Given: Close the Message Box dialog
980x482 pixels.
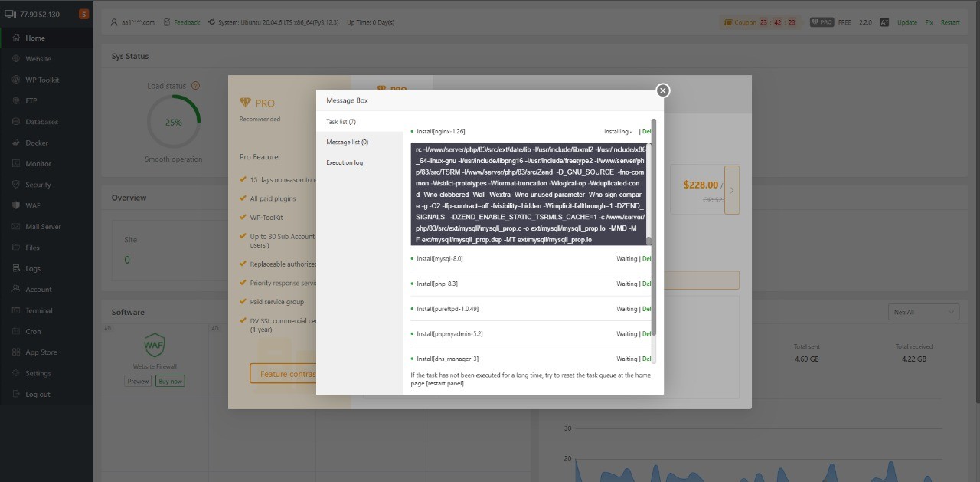Looking at the screenshot, I should coord(663,90).
